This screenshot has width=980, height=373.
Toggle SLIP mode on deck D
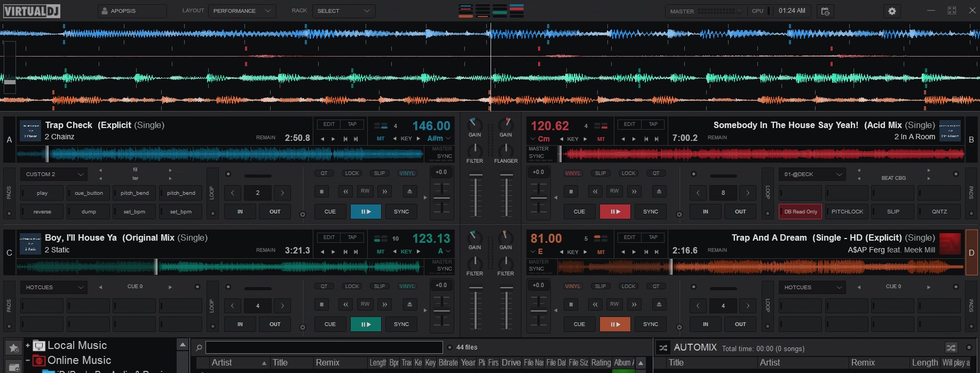point(600,287)
